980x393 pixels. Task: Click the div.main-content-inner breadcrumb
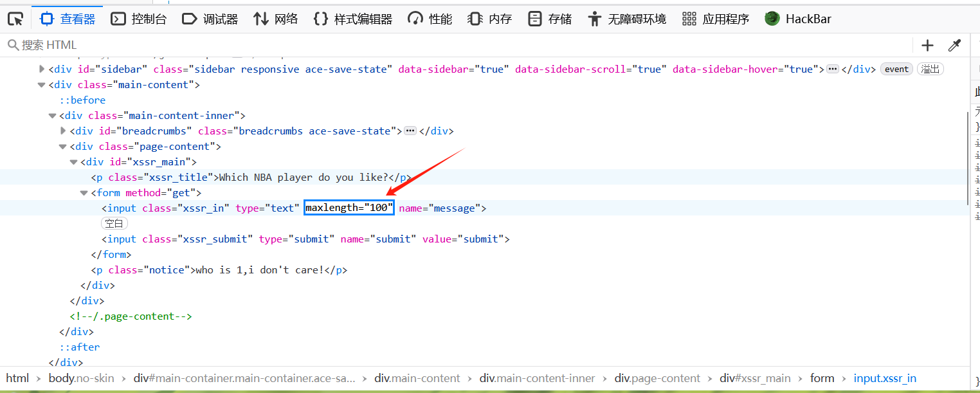[538, 378]
